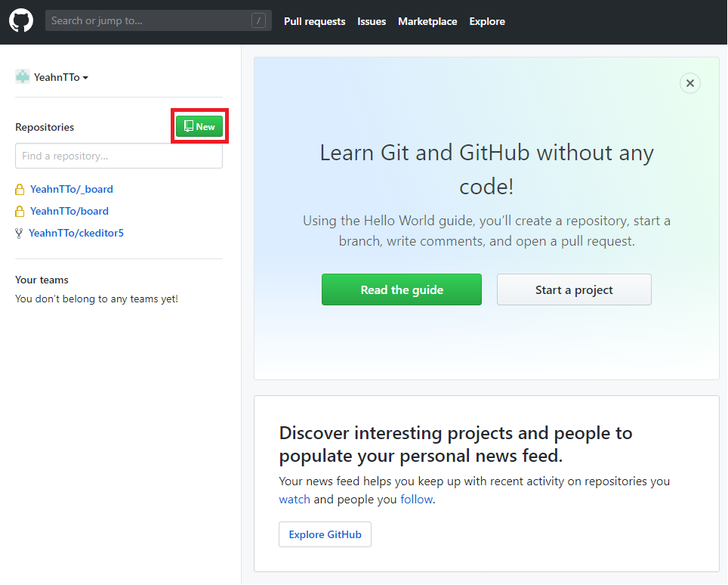This screenshot has height=585, width=728.
Task: Click fork icon beside YeahnTTo/ckeditor5
Action: [19, 234]
